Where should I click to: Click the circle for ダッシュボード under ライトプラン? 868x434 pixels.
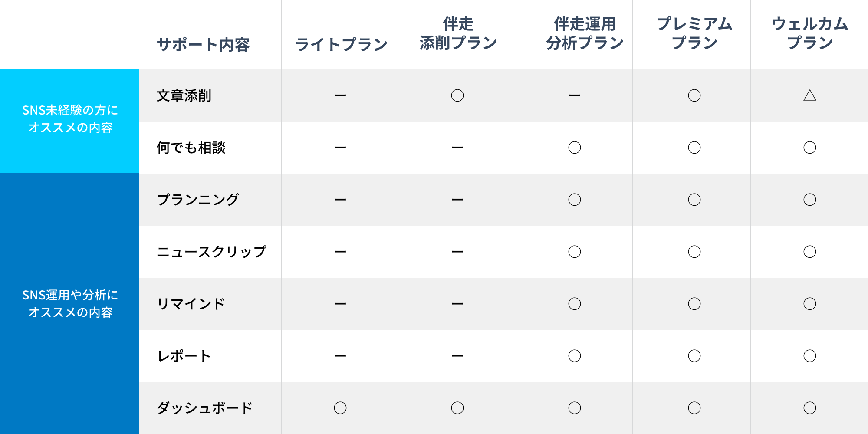pyautogui.click(x=340, y=408)
